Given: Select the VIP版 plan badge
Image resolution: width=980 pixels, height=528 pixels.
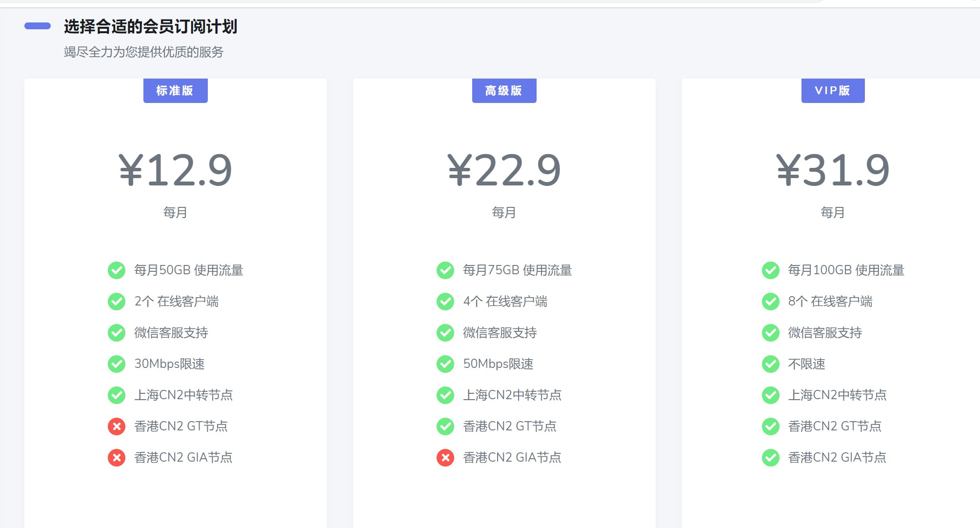Looking at the screenshot, I should point(833,91).
